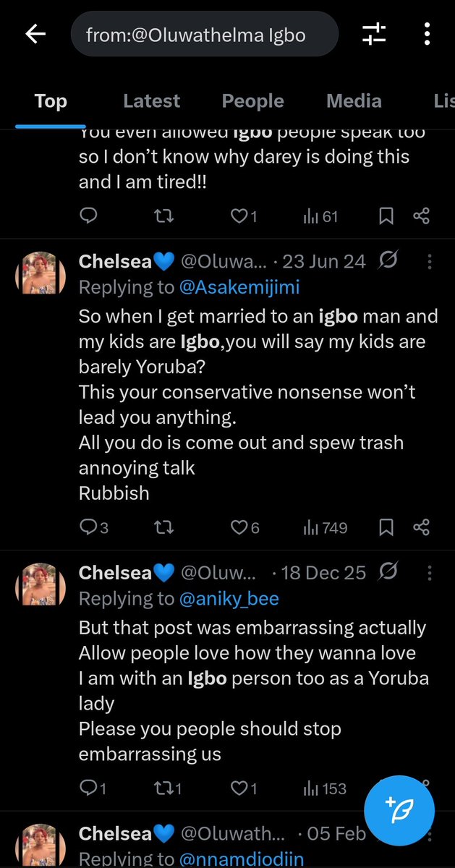This screenshot has height=868, width=455.
Task: Switch to the Latest tab
Action: (x=151, y=101)
